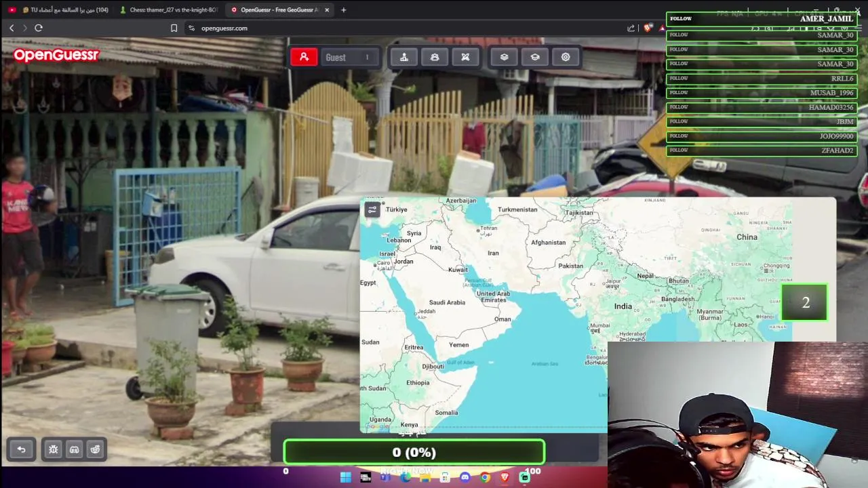Click Afghanistan label on the map
The width and height of the screenshot is (868, 488).
(x=548, y=243)
